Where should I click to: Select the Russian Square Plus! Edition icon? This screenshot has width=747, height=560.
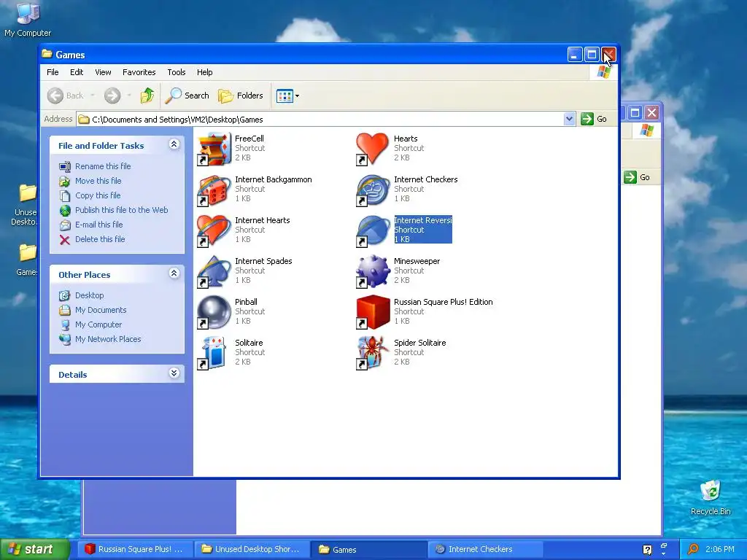pyautogui.click(x=373, y=312)
